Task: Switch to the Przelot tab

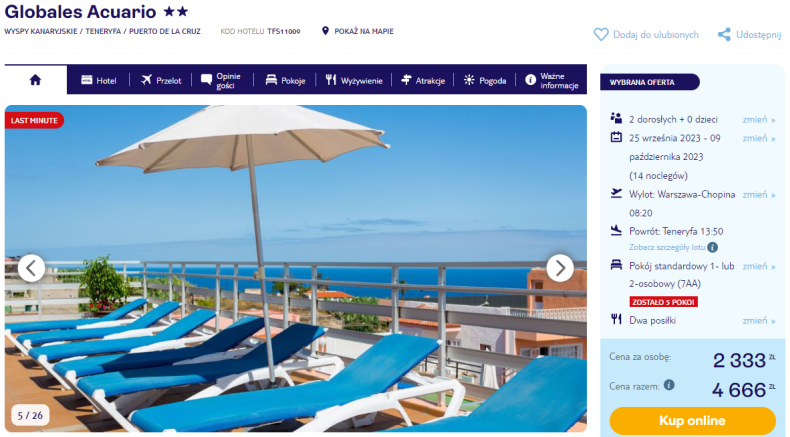Action: pyautogui.click(x=161, y=80)
